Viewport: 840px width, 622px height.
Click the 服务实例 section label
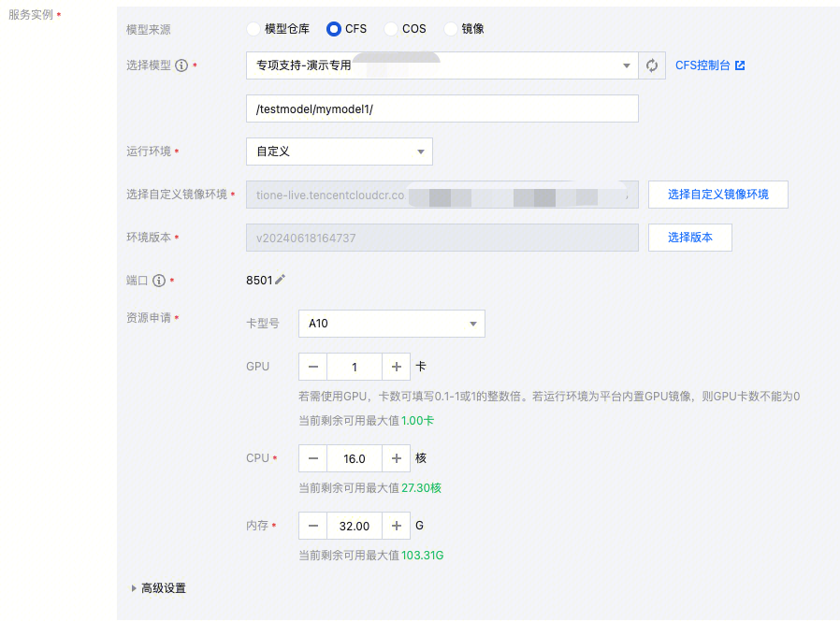(x=31, y=15)
